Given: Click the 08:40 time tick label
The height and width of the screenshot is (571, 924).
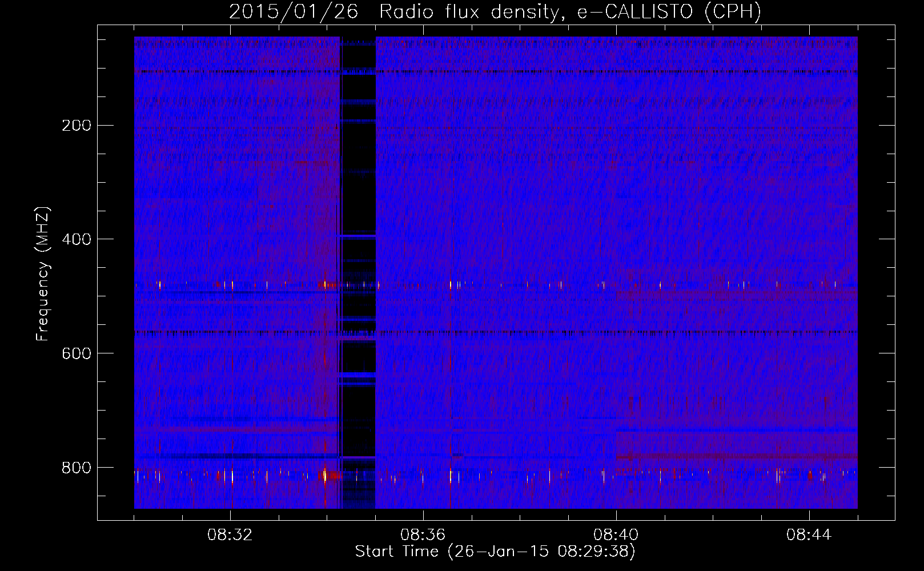Looking at the screenshot, I should point(616,535).
